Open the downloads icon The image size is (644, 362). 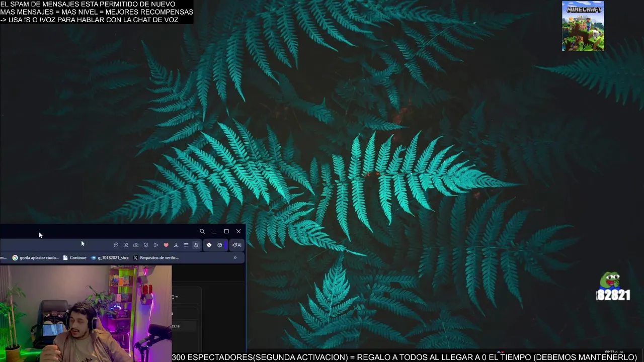(x=176, y=245)
